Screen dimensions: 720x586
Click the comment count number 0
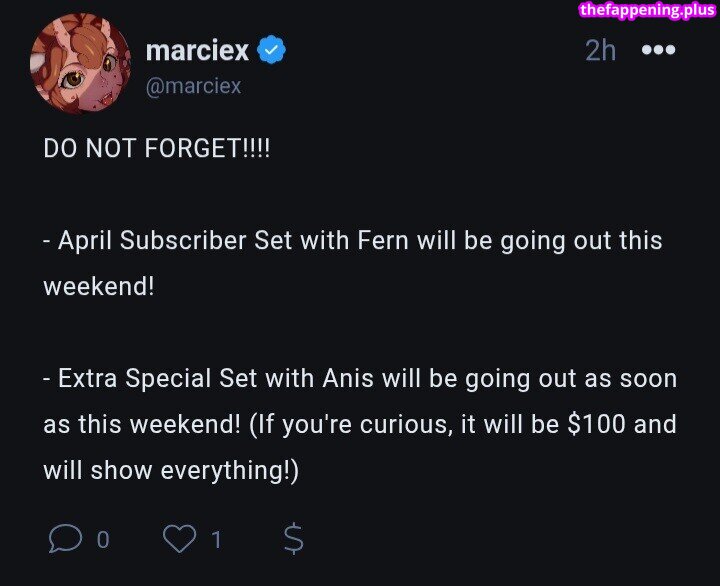(102, 541)
